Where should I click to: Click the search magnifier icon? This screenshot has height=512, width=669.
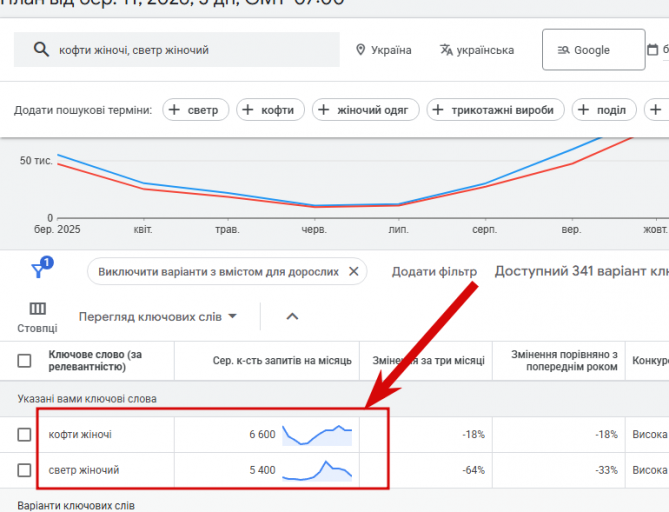(x=41, y=49)
